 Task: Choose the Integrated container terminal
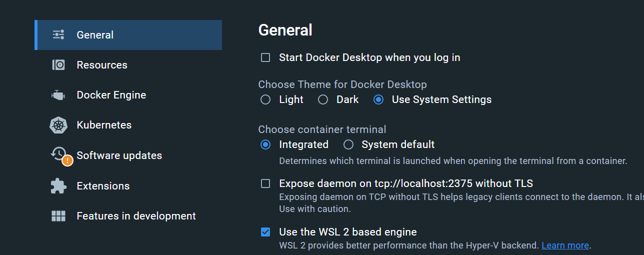[x=265, y=144]
